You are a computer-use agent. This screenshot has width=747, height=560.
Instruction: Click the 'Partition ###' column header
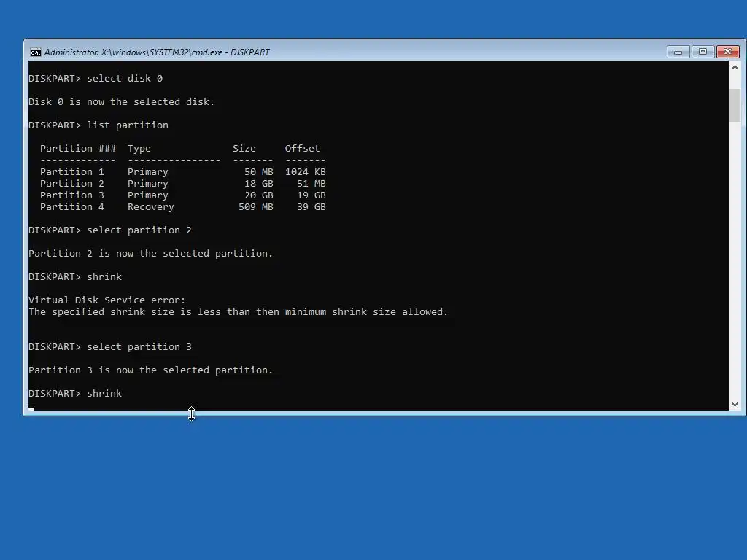click(x=77, y=149)
